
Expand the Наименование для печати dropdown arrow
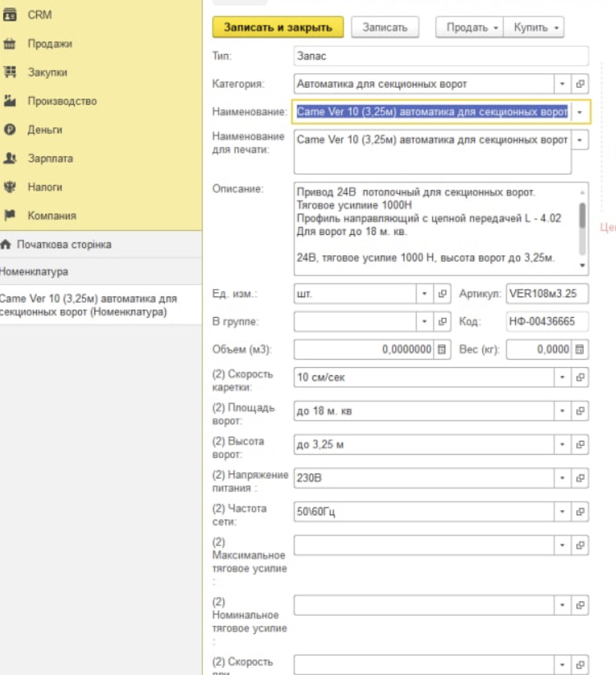point(580,140)
